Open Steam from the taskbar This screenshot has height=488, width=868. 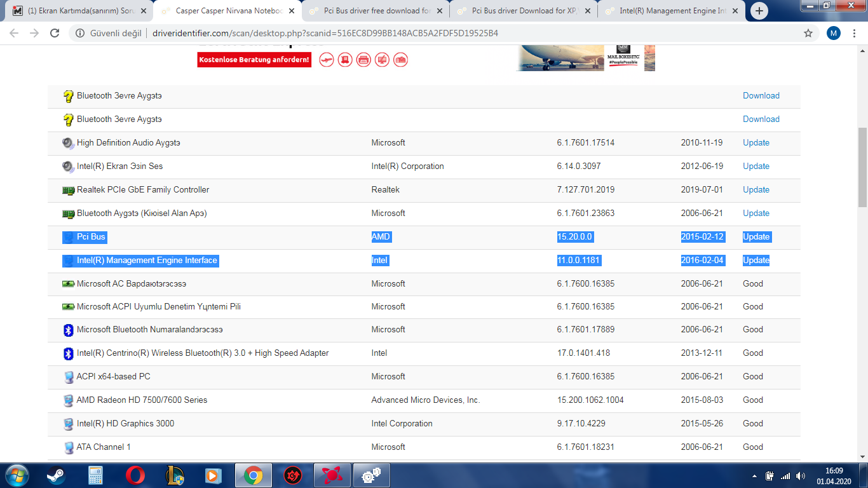click(x=56, y=475)
